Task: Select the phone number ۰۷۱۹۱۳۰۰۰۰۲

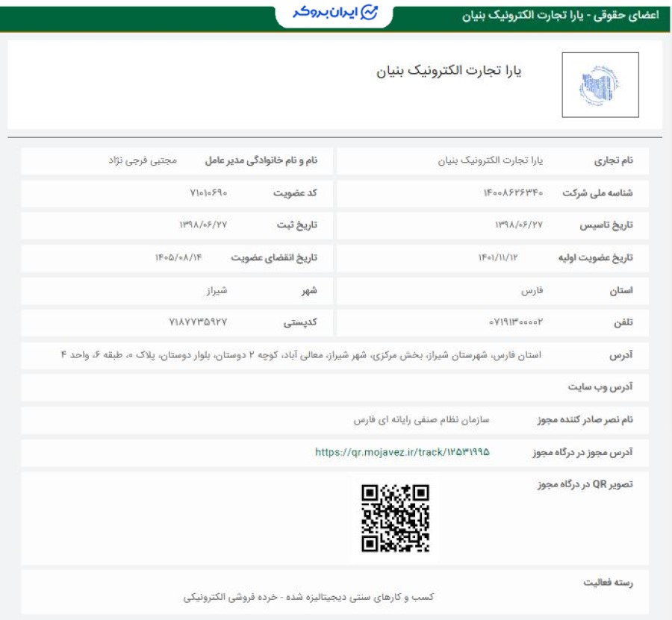Action: pos(515,322)
